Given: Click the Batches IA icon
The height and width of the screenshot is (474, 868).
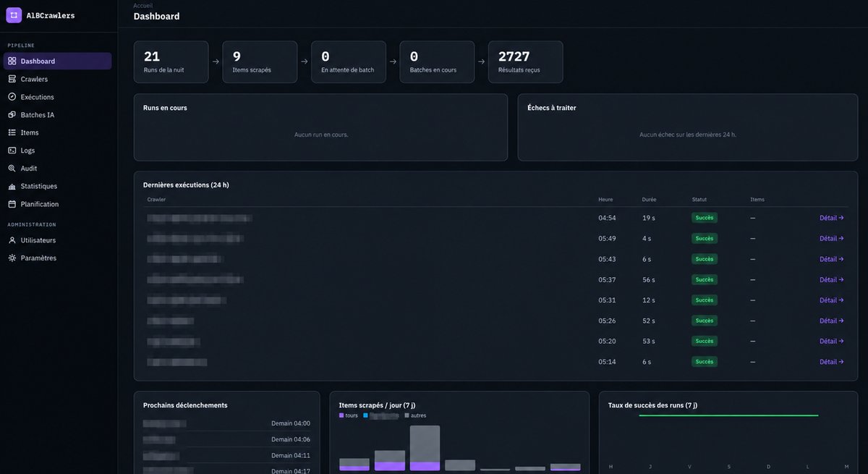Looking at the screenshot, I should point(12,115).
